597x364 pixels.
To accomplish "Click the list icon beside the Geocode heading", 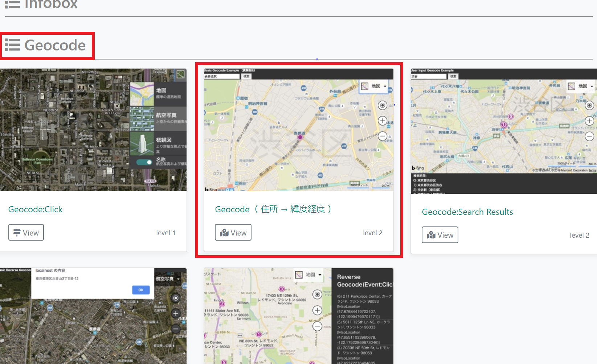I will point(13,45).
